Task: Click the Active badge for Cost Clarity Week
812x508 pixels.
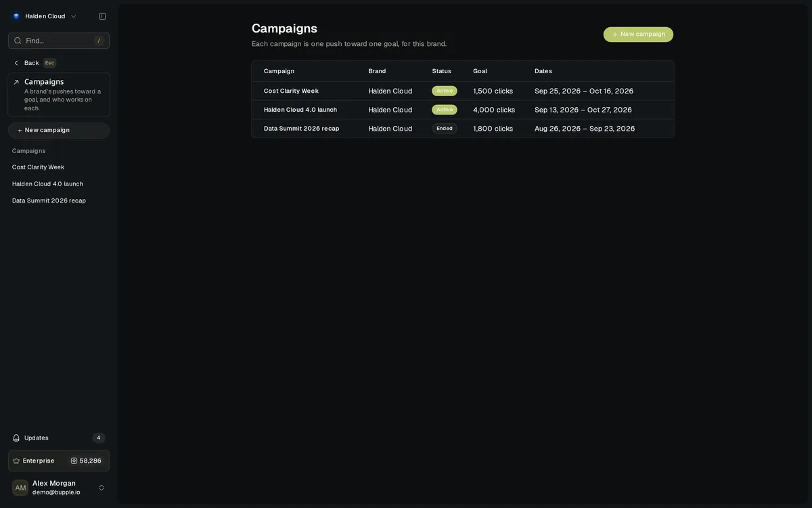Action: point(445,91)
